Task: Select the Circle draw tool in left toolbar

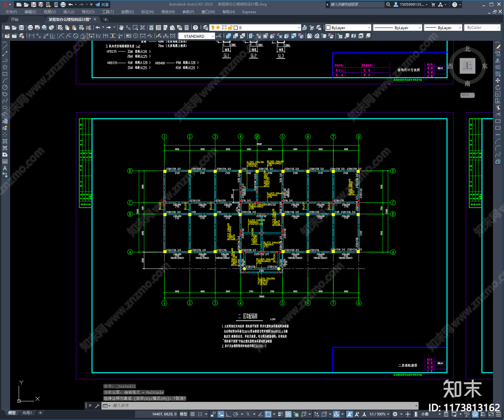Action: [x=5, y=87]
